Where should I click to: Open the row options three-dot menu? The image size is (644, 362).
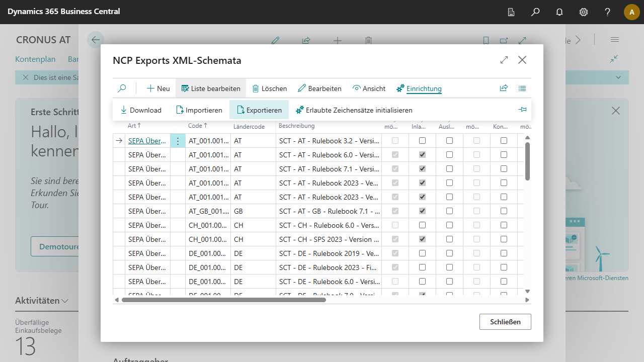178,141
